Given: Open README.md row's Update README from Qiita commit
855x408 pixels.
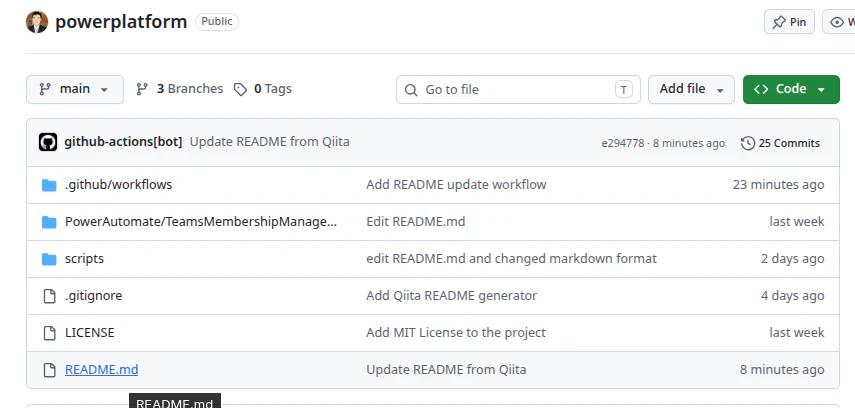Looking at the screenshot, I should [x=446, y=370].
